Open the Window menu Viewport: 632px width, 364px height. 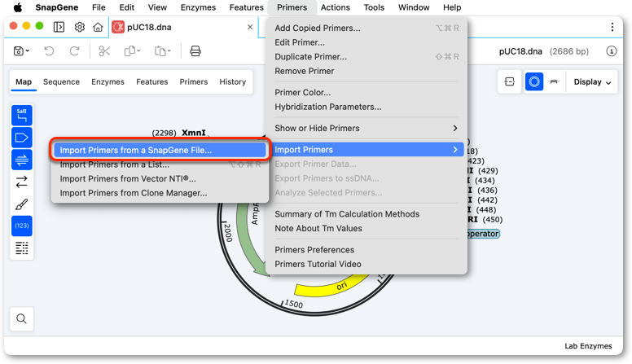point(414,7)
